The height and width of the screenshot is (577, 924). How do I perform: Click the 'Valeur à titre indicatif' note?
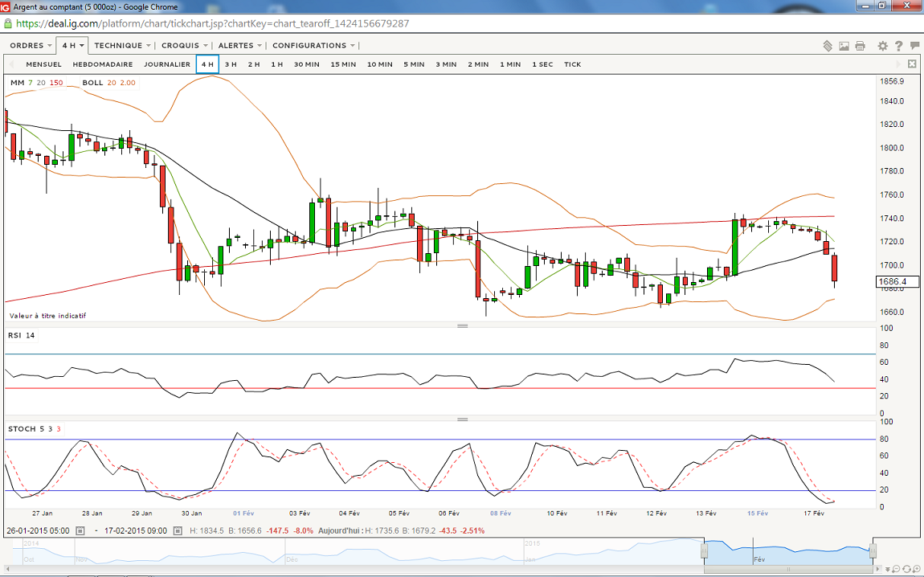click(47, 316)
